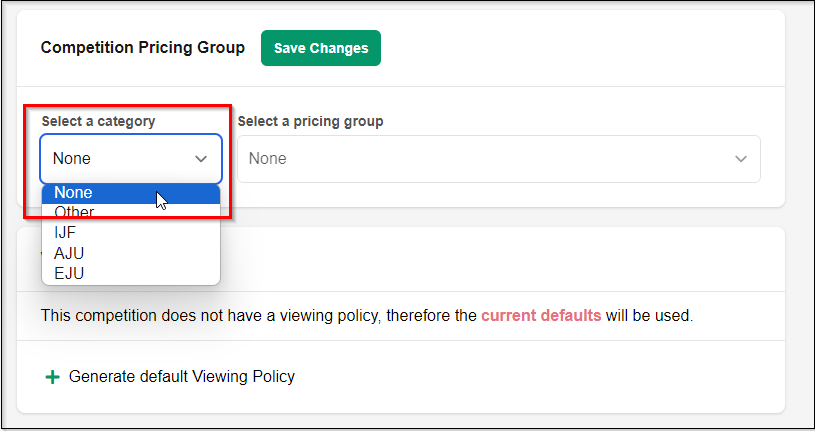Select Other from the category list
Image resolution: width=815 pixels, height=431 pixels.
coord(75,212)
